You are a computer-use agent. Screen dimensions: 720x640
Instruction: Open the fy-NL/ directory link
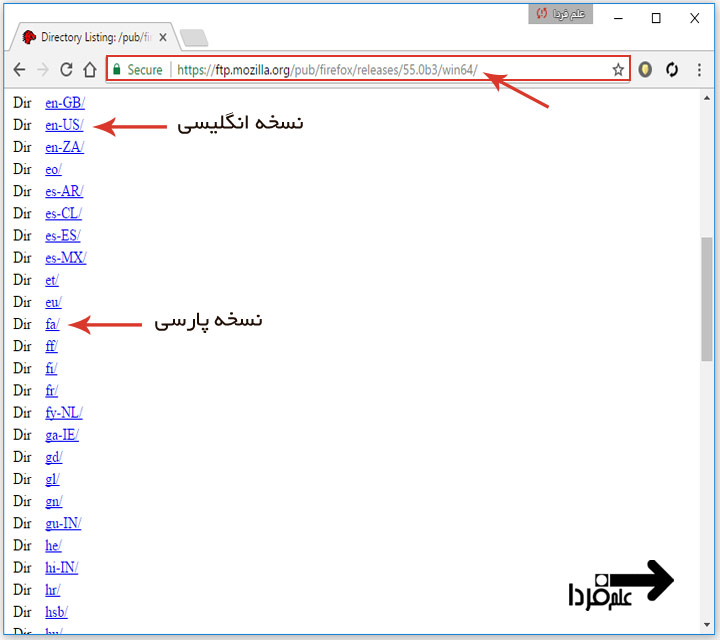coord(63,413)
